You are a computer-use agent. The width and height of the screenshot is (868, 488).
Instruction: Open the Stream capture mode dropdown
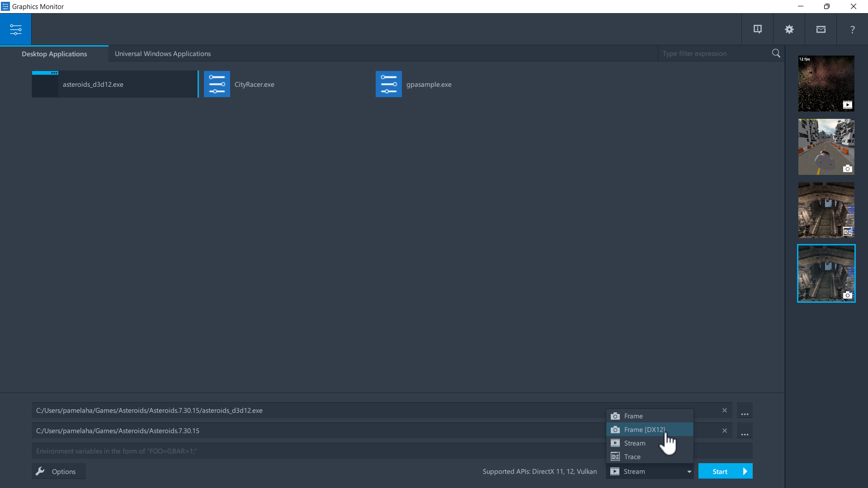click(688, 471)
